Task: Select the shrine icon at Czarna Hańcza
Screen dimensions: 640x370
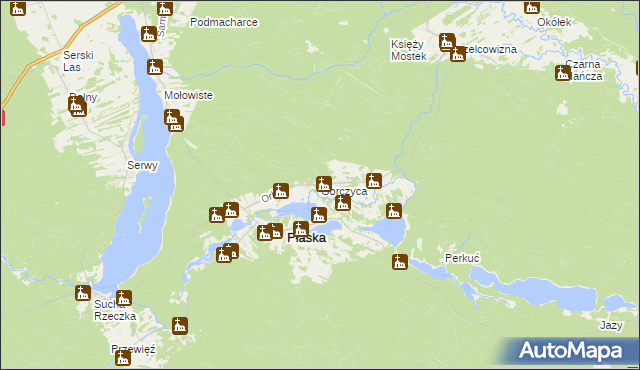Action: [x=563, y=73]
